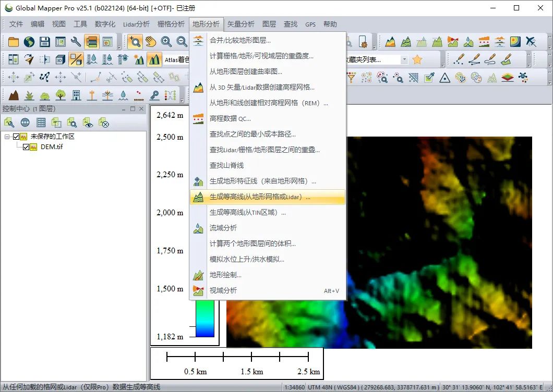
Task: Open the attribute table grid icon in Control Center
Action: point(41,123)
